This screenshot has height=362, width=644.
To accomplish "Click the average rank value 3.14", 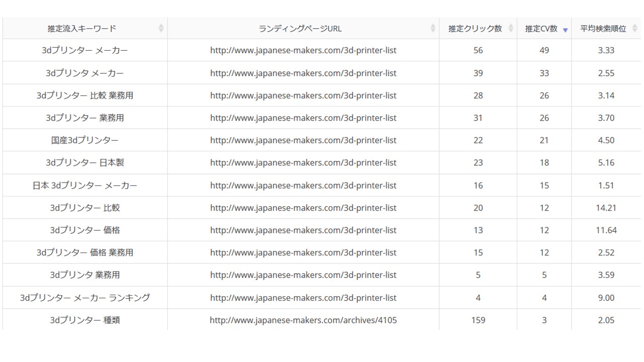I will [x=606, y=95].
